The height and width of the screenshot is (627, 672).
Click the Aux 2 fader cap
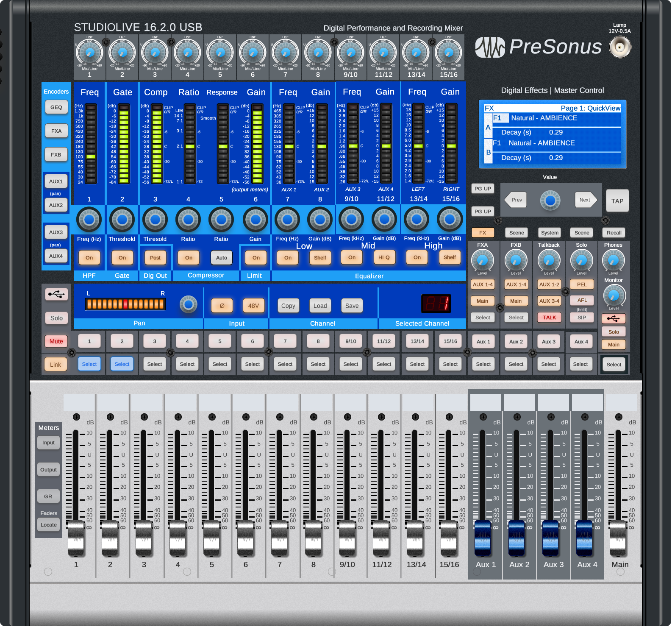click(516, 538)
